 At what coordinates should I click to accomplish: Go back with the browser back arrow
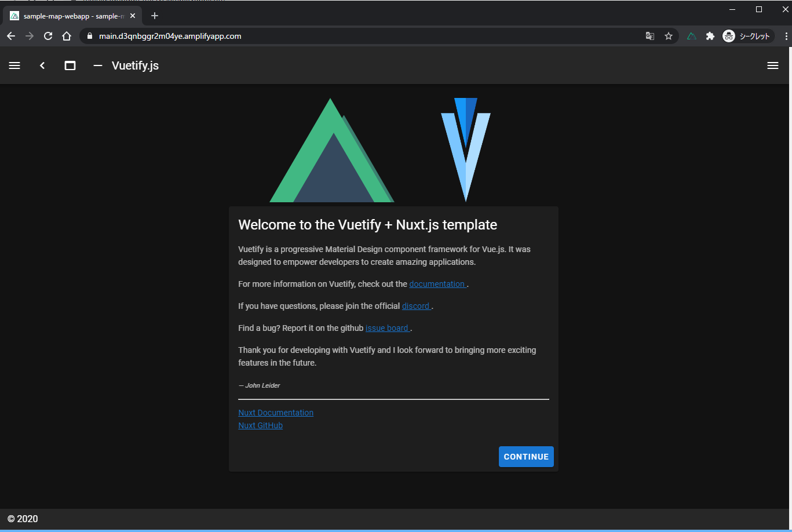tap(11, 36)
